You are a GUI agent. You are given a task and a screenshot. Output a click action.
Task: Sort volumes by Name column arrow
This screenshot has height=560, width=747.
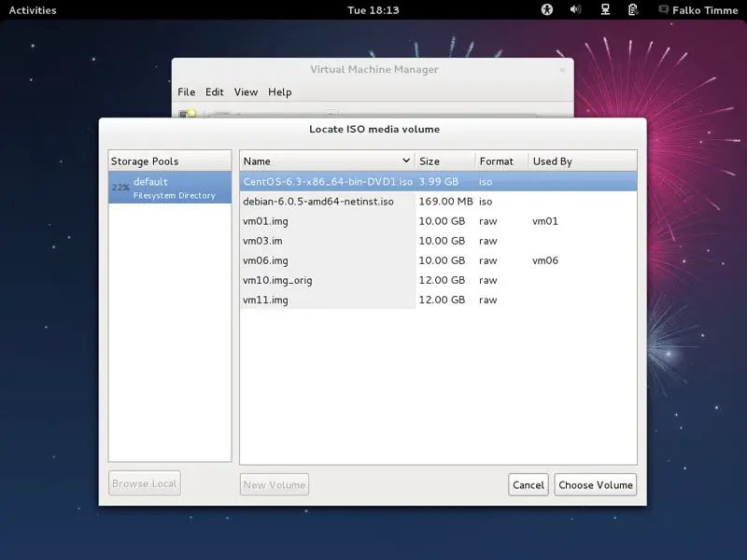pos(406,161)
